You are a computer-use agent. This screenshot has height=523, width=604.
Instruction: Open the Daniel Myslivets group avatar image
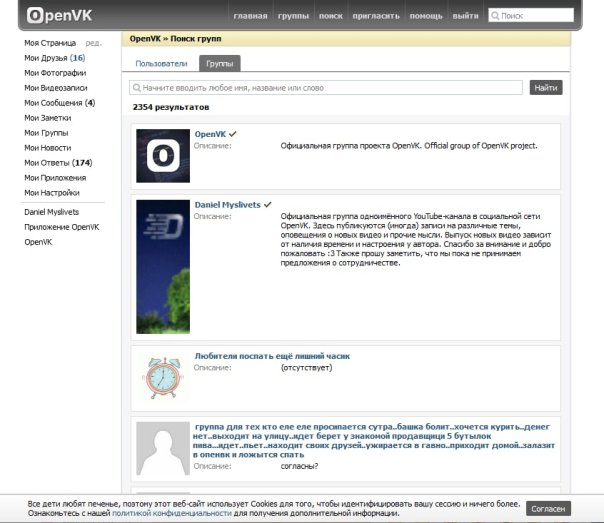coord(163,267)
